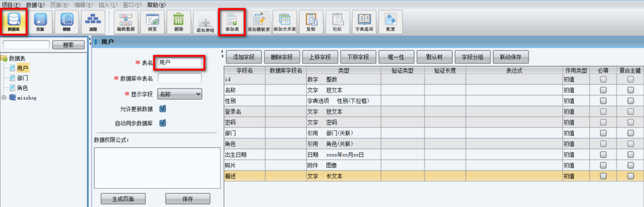Click the 添加字段 button

coord(244,57)
